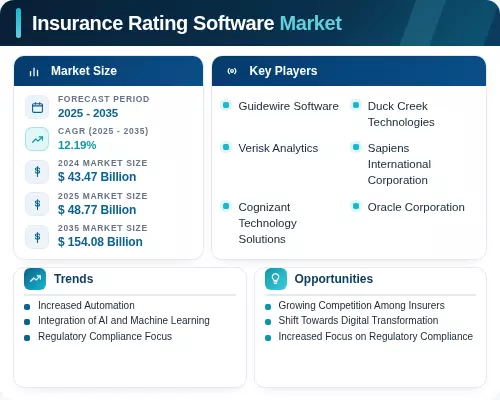Click the bullet beside Growing Competition Among Insurers
This screenshot has height=400, width=500.
pyautogui.click(x=268, y=307)
